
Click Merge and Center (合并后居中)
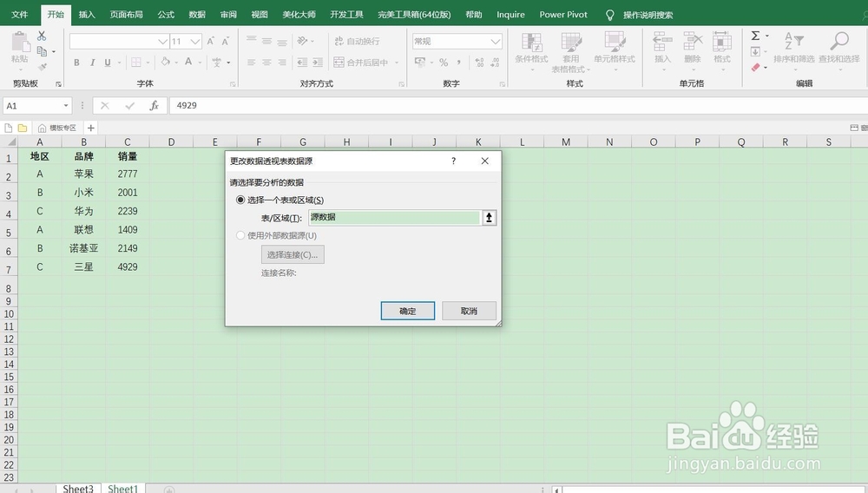click(361, 62)
